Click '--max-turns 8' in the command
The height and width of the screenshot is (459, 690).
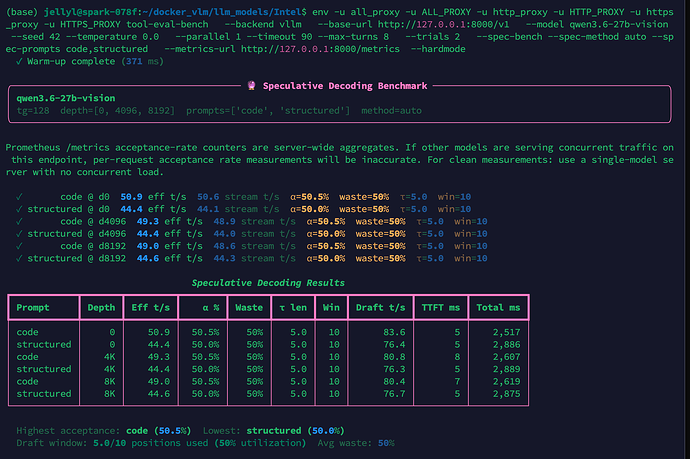point(353,37)
